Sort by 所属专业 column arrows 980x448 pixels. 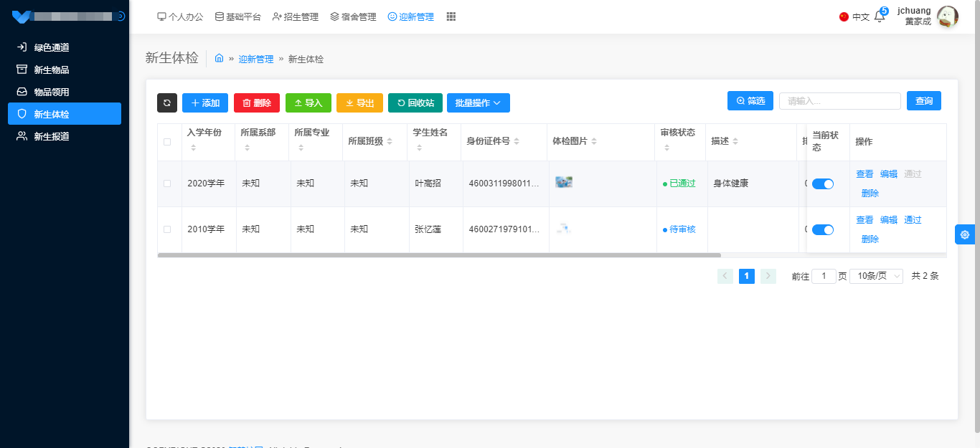[x=301, y=148]
